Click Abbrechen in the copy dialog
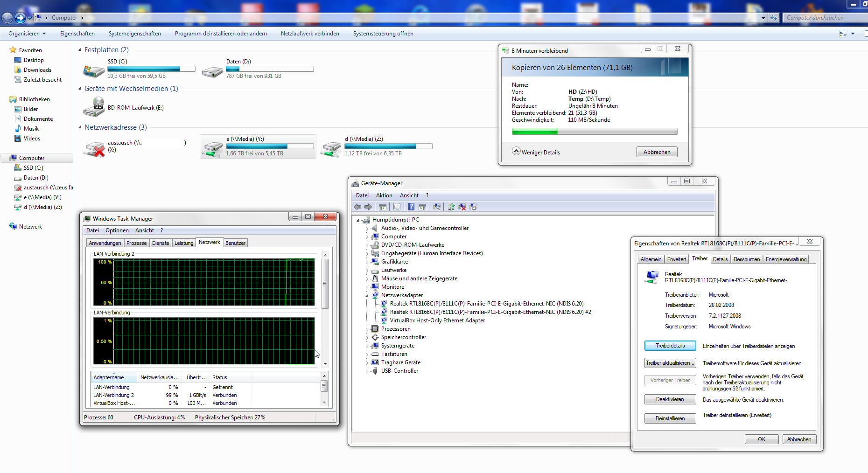The image size is (868, 473). pyautogui.click(x=657, y=152)
